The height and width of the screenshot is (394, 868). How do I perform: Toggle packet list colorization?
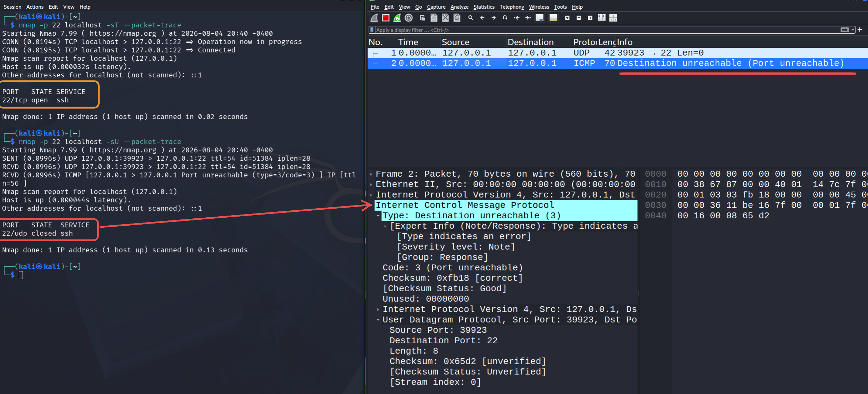coord(554,18)
